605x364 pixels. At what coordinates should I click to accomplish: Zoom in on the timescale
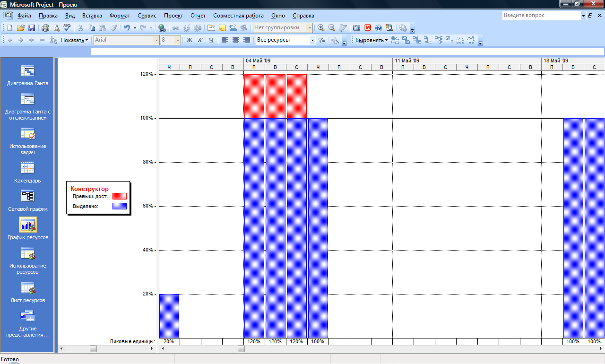pyautogui.click(x=321, y=28)
